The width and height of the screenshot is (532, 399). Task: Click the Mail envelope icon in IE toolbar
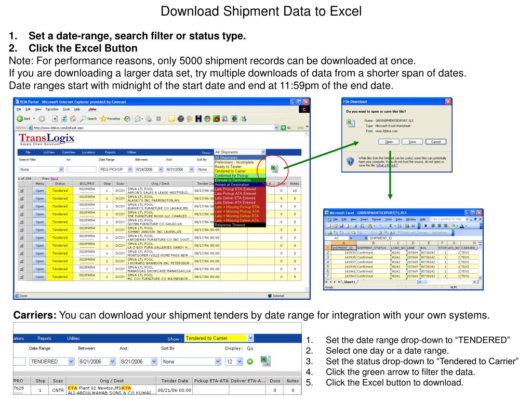137,119
